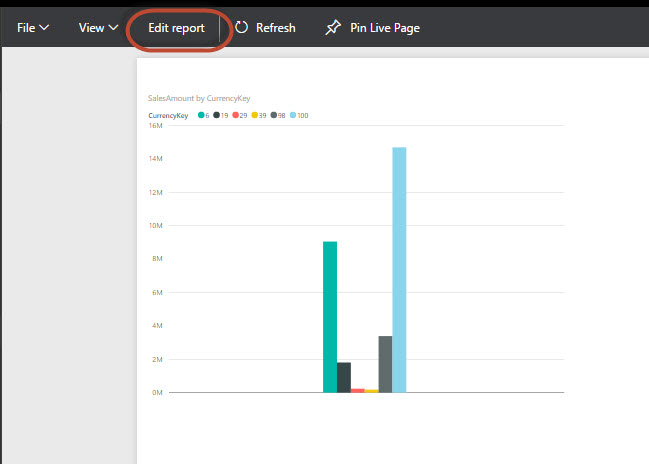This screenshot has height=464, width=649.
Task: Expand the View dropdown chevron
Action: point(114,28)
